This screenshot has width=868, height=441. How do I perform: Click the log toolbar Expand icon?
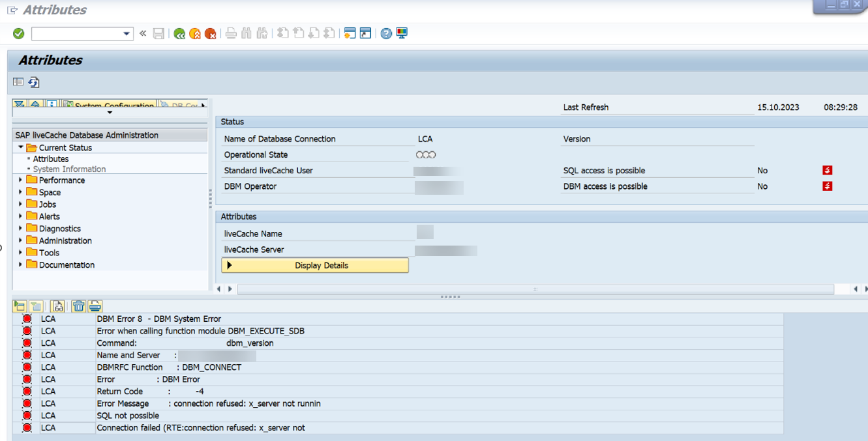(x=20, y=306)
